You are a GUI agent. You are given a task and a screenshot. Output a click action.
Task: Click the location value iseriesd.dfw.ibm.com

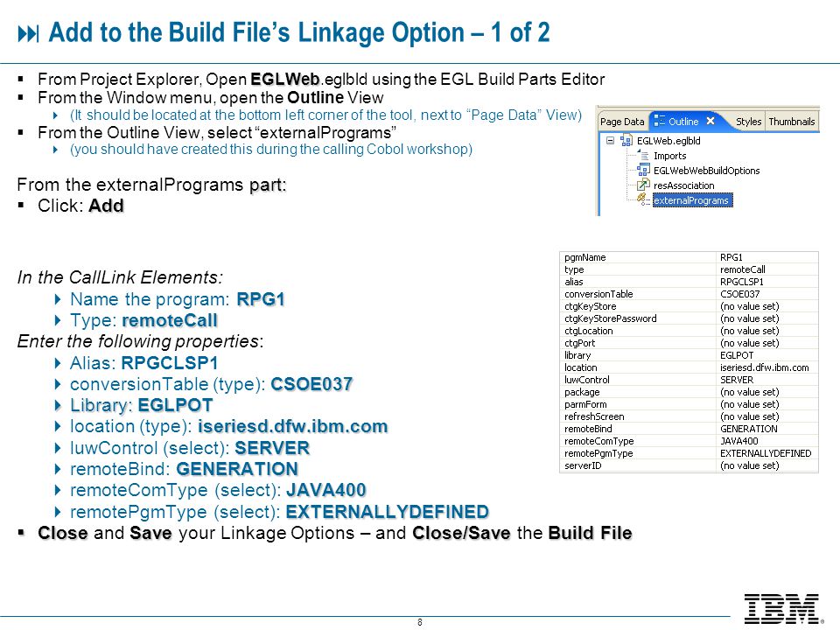[x=767, y=367]
